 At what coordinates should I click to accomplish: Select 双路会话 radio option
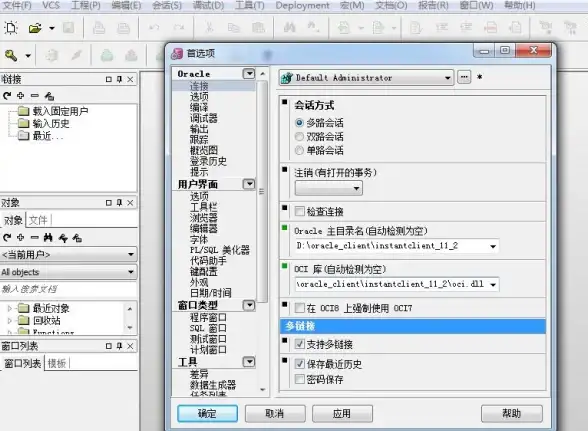click(x=299, y=137)
